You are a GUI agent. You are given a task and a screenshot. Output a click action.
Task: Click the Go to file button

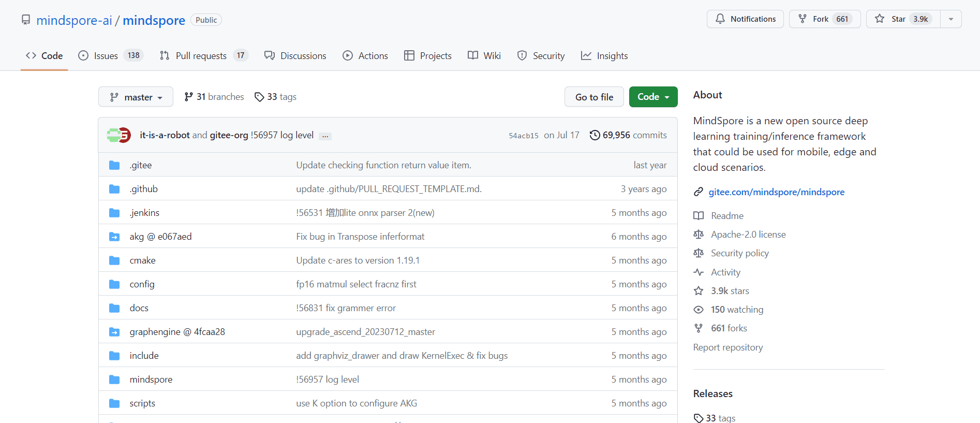(594, 97)
